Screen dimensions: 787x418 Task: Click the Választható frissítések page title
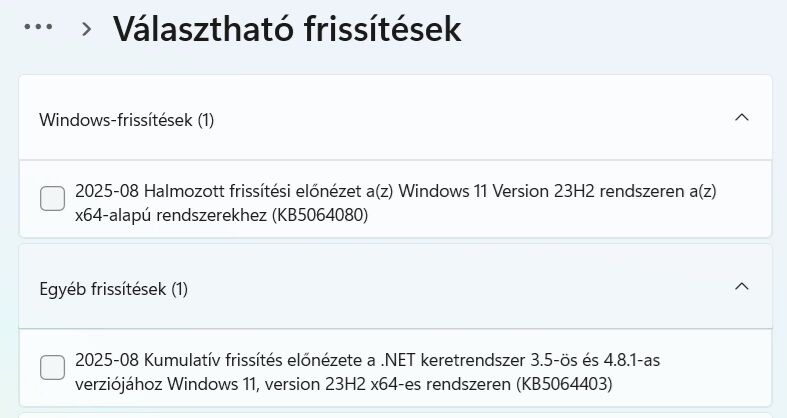click(287, 29)
